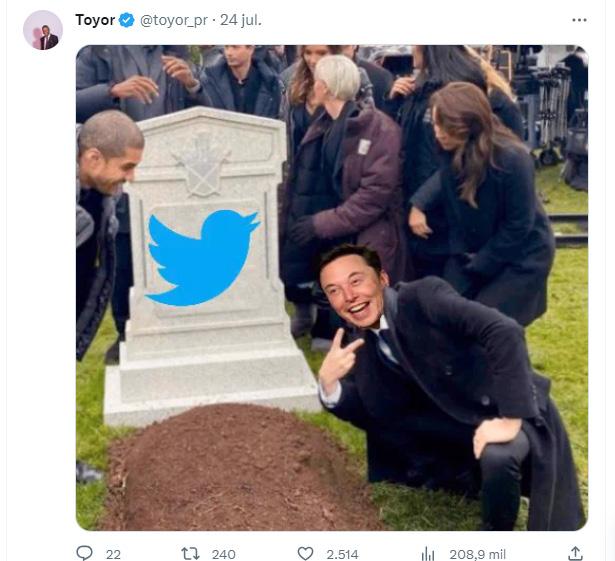
Task: Open view analytics bar chart icon
Action: pyautogui.click(x=428, y=554)
